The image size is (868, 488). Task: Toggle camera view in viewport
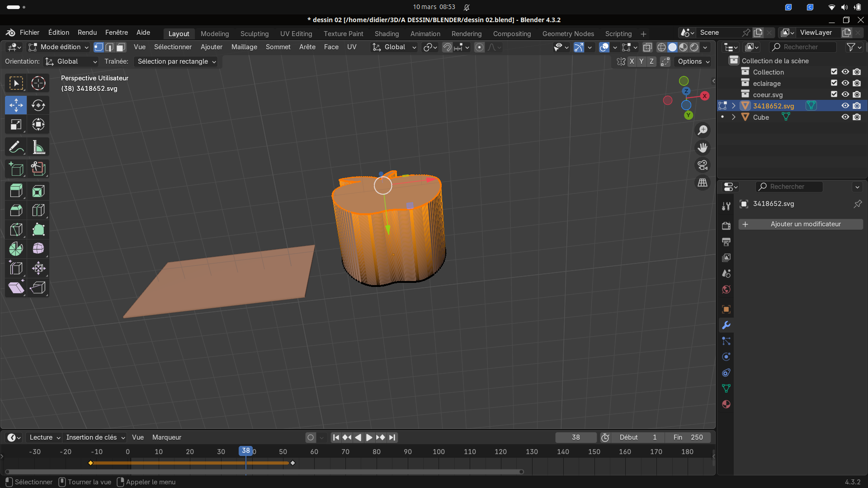coord(703,165)
